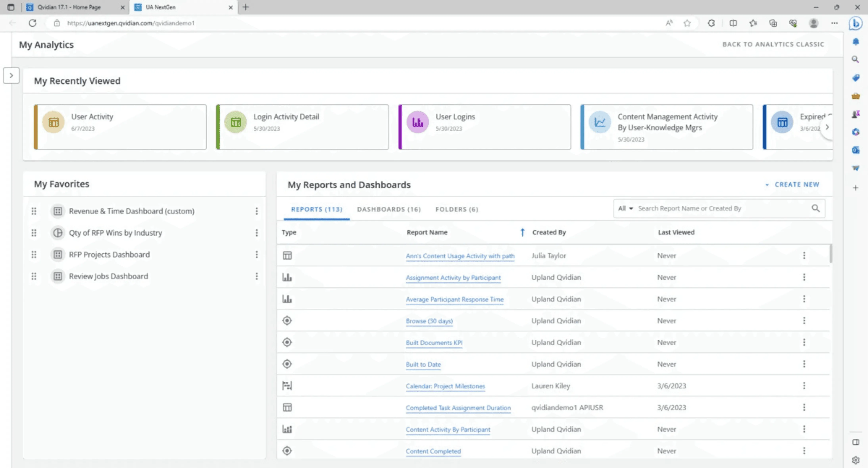The height and width of the screenshot is (468, 868).
Task: Open Average Participant Response Time report
Action: click(x=455, y=299)
